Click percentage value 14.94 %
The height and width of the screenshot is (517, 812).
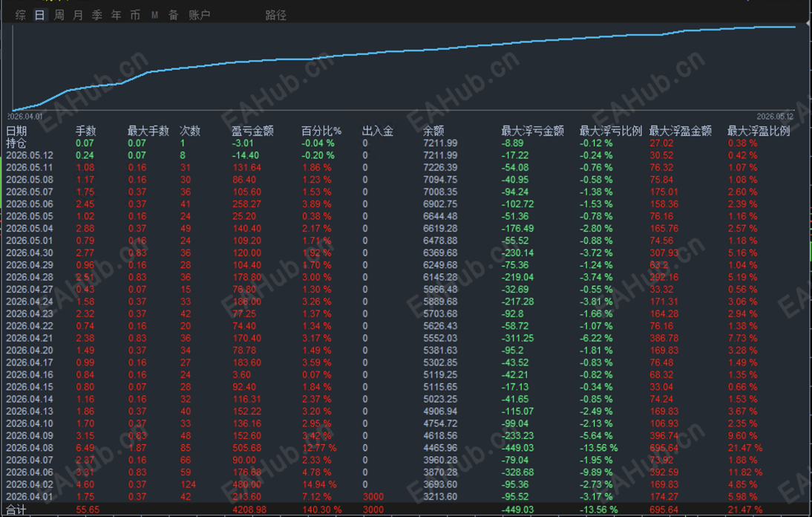319,484
